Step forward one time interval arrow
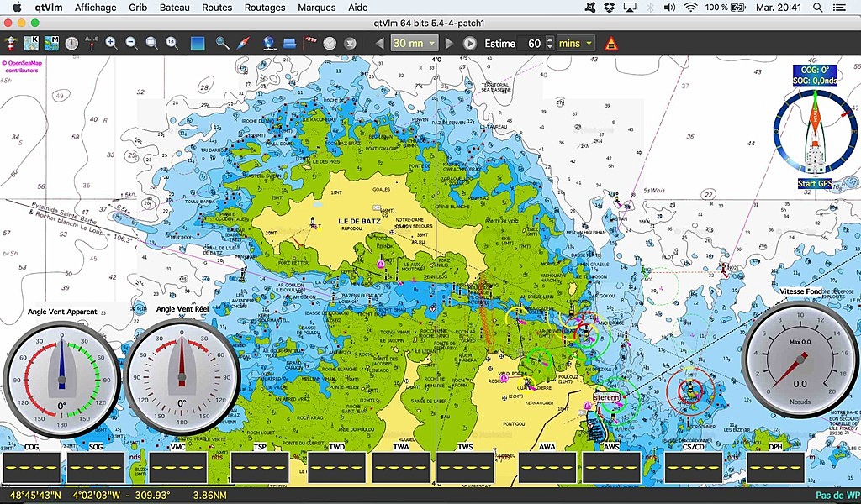The width and height of the screenshot is (861, 504). (x=449, y=44)
